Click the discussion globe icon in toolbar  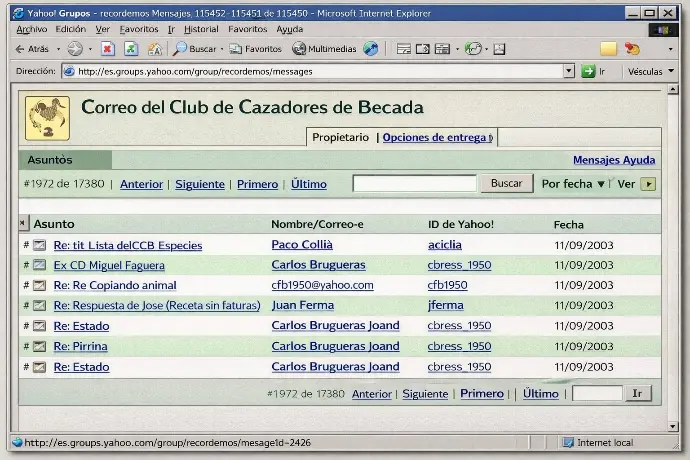point(473,49)
